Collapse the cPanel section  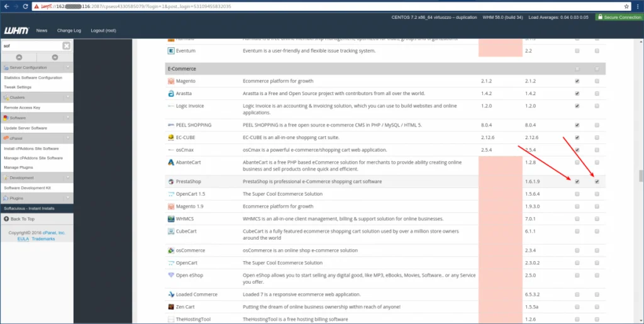[68, 138]
